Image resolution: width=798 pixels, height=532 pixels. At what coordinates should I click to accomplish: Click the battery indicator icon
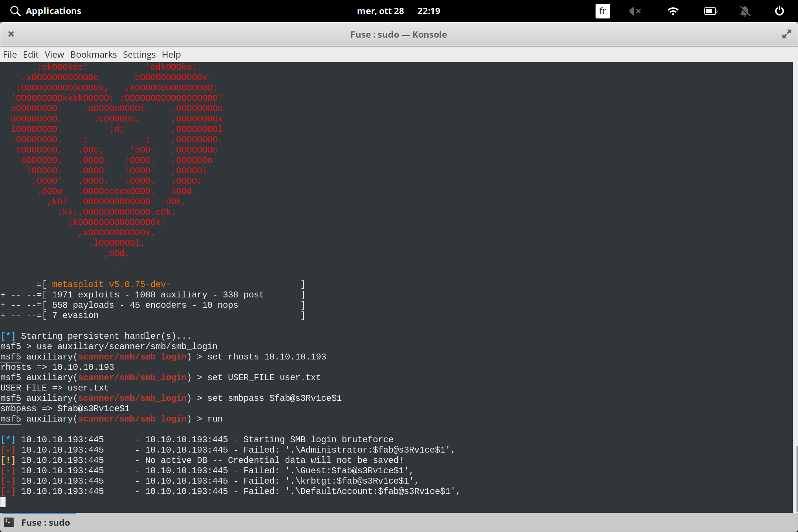pos(710,11)
